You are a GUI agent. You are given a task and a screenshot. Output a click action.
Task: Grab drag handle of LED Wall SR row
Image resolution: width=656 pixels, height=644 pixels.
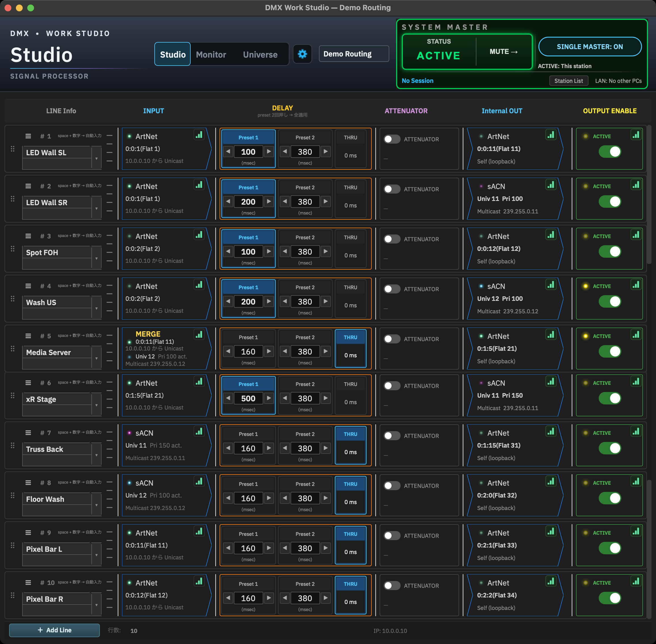(12, 199)
